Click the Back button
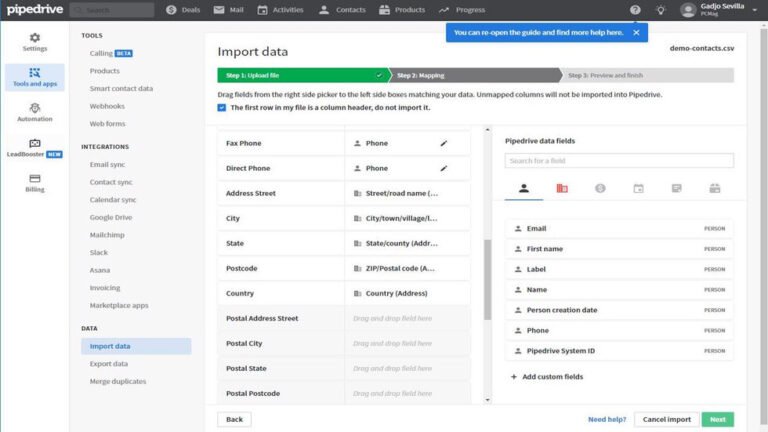 point(234,419)
